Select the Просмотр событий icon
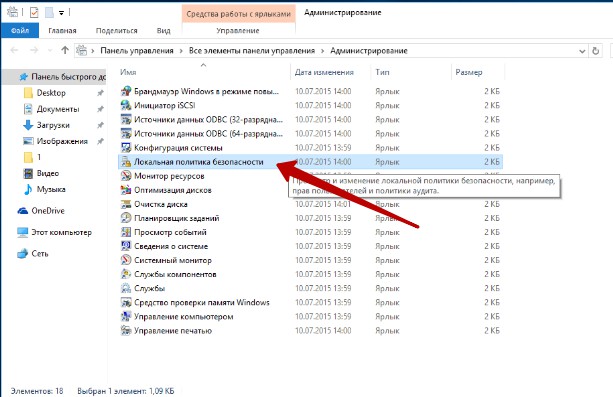Image resolution: width=613 pixels, height=397 pixels. (x=126, y=232)
